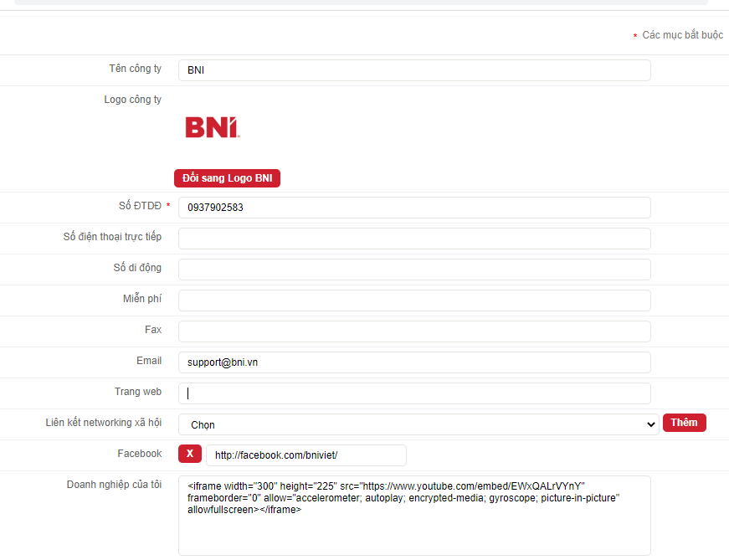Click the Facebook URL input field
Viewport: 729px width, 560px height.
click(x=306, y=455)
